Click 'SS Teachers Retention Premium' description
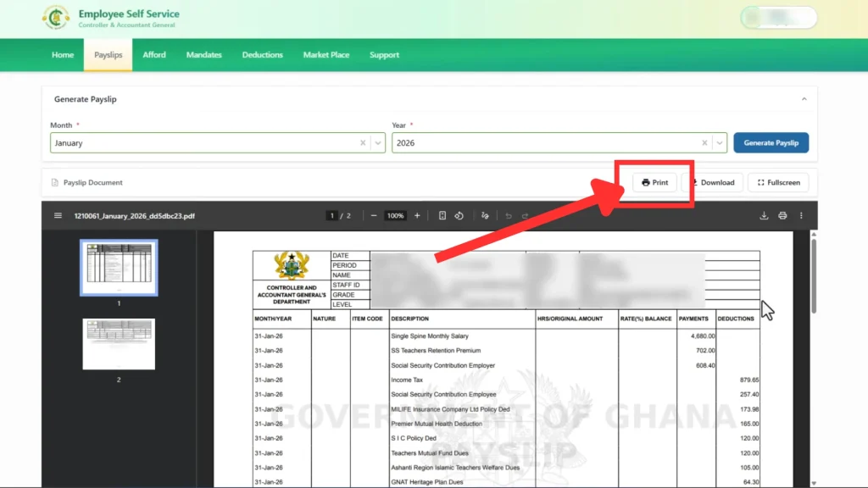868x488 pixels. 436,350
